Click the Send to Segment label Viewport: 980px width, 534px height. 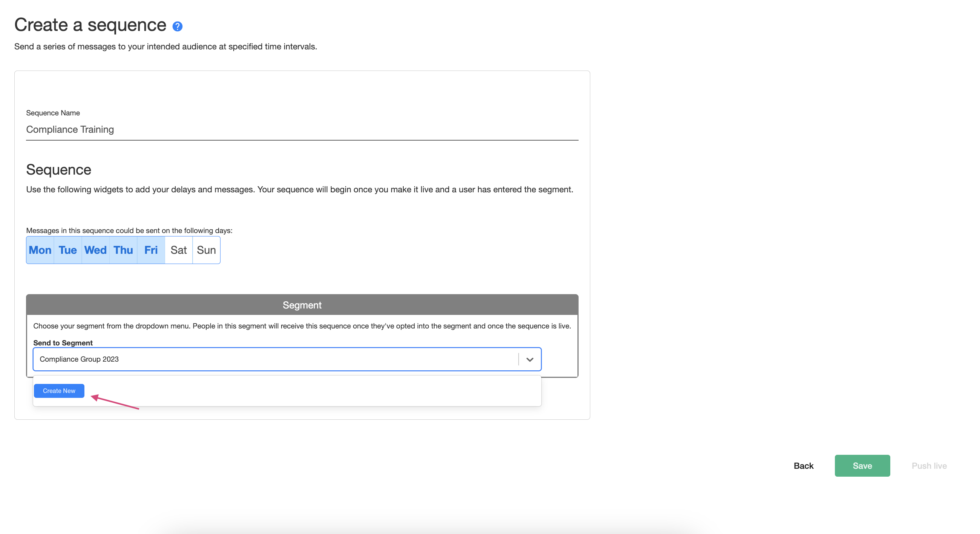[63, 342]
